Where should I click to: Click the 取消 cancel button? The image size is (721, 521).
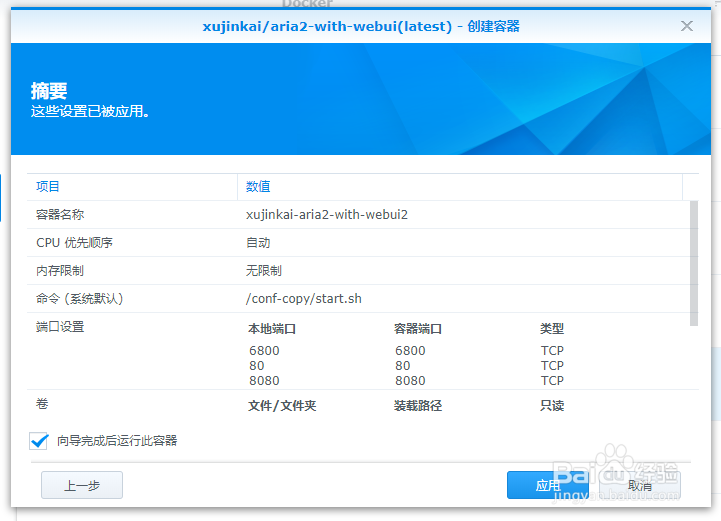click(x=640, y=485)
